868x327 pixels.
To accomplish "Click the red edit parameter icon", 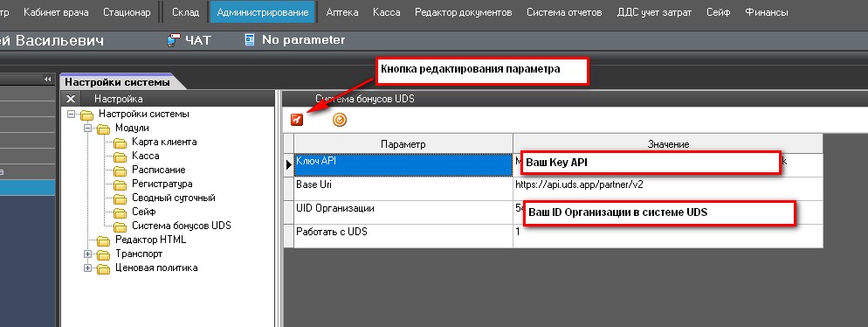I will click(297, 119).
